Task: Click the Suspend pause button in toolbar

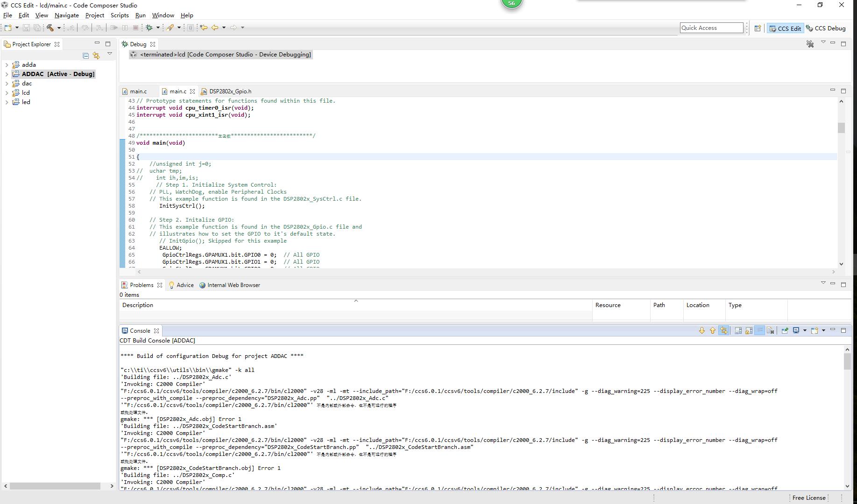Action: click(x=125, y=28)
